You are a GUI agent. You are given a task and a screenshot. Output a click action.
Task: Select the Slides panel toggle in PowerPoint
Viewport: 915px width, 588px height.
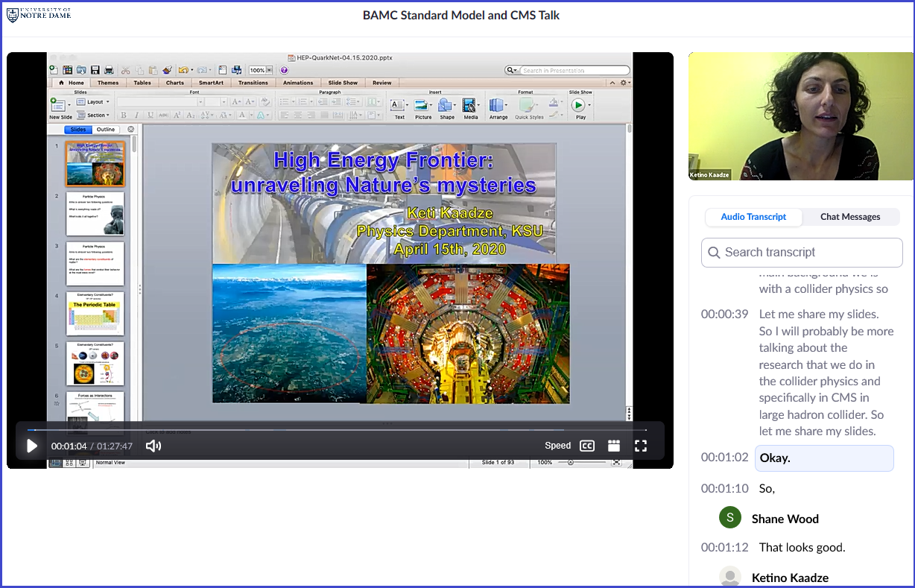tap(78, 130)
